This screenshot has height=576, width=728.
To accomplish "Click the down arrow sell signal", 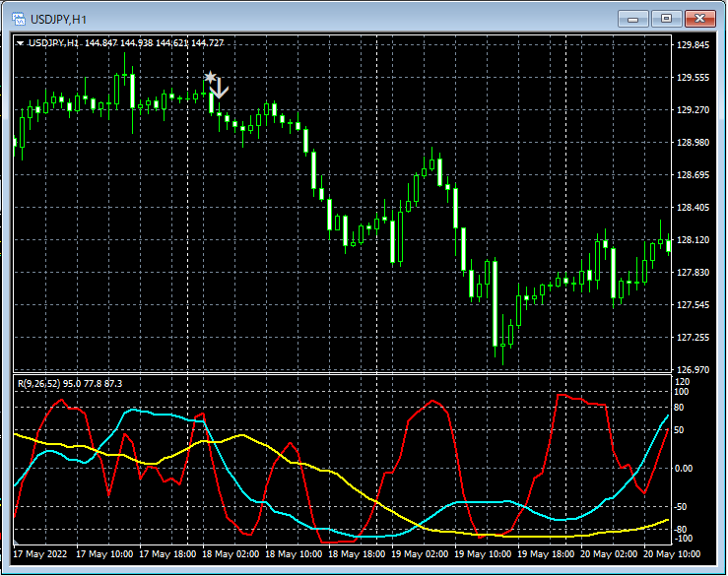I will [219, 89].
